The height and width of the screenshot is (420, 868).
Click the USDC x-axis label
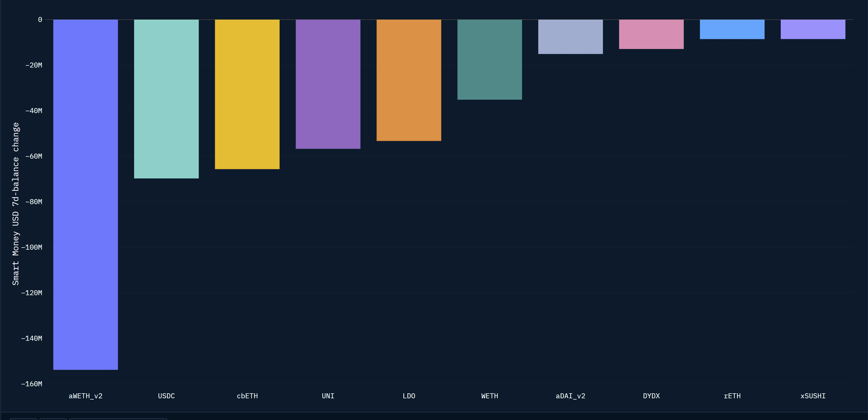point(166,396)
